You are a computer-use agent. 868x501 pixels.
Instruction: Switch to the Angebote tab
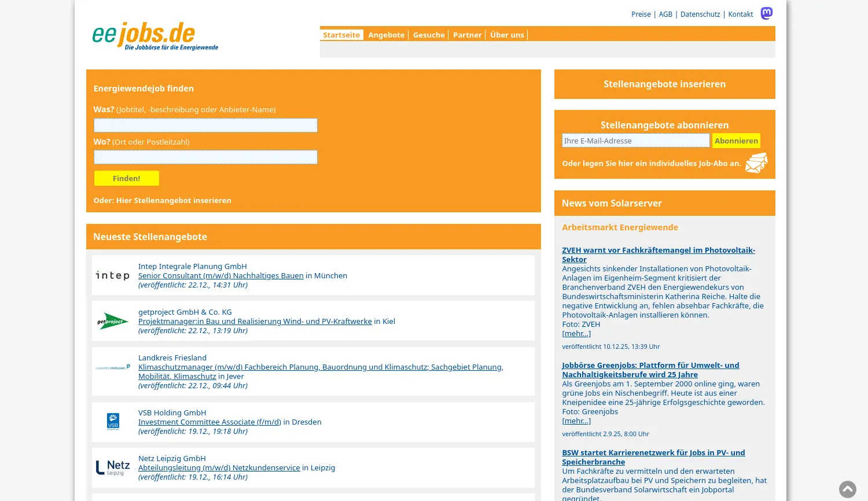[x=386, y=35]
